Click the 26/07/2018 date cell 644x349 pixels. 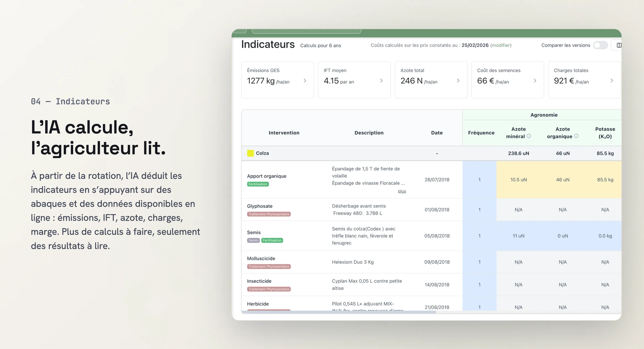[x=437, y=180]
